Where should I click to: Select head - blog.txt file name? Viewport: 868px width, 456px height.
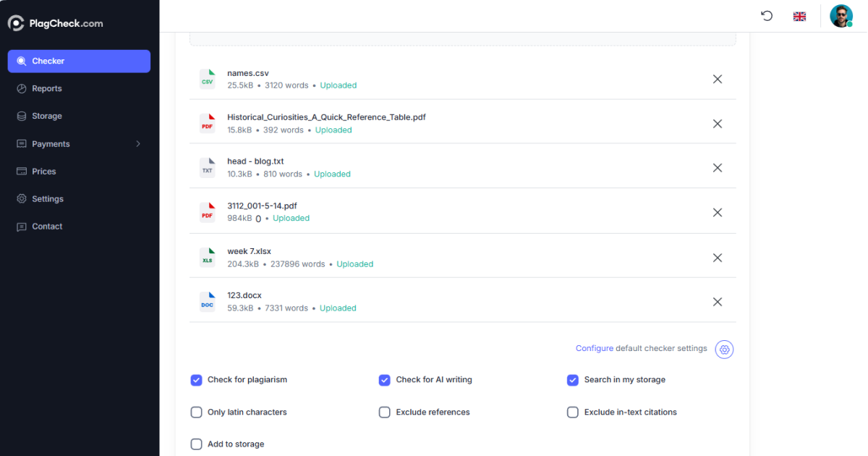(x=255, y=161)
